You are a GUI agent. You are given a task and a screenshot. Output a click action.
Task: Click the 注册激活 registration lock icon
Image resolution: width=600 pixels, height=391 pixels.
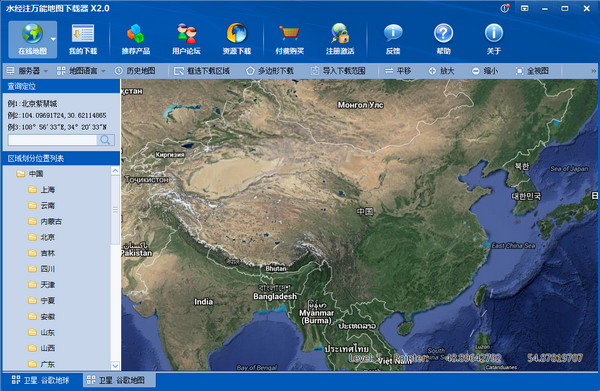340,34
